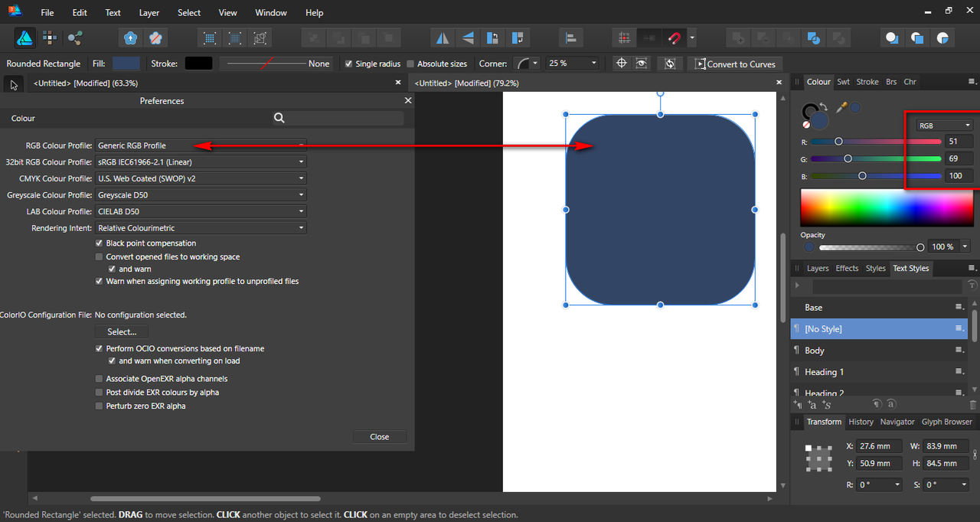Viewport: 980px width, 522px height.
Task: Click the black Stroke colour swatch
Action: click(x=199, y=64)
